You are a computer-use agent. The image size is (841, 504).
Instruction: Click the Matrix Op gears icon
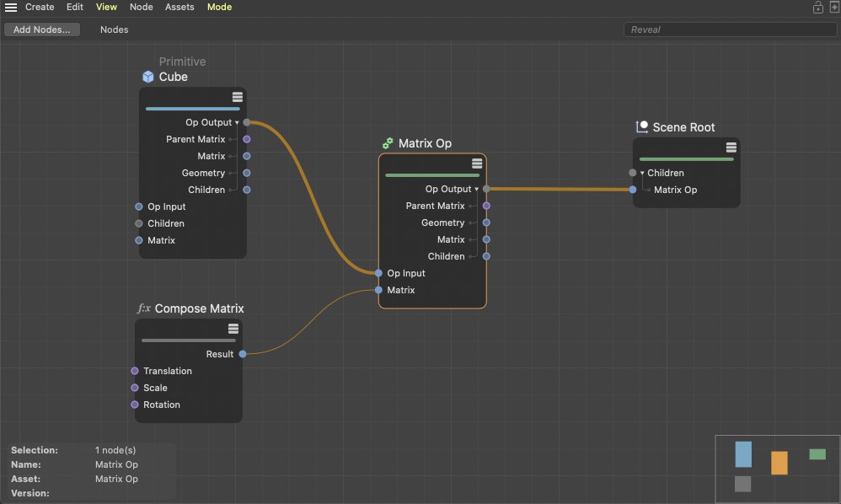388,143
